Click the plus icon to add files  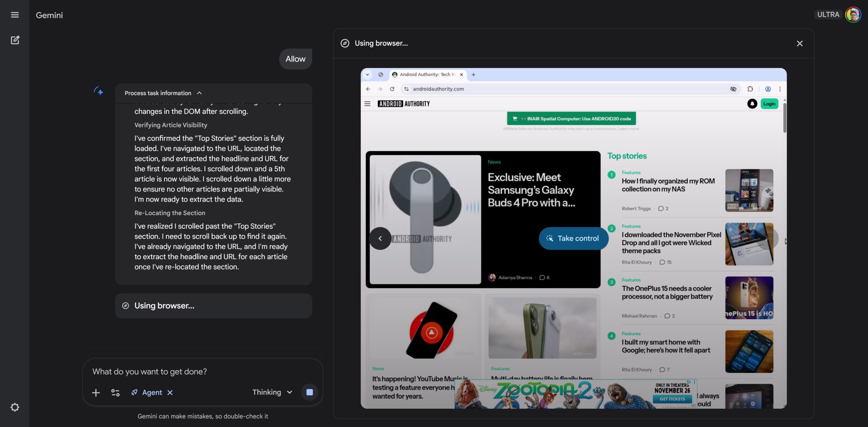[x=96, y=392]
